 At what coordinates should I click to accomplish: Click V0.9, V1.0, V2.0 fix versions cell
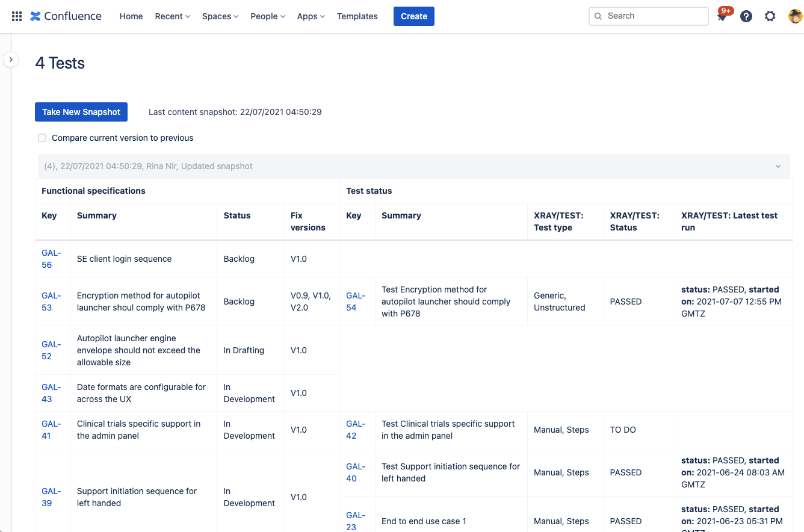click(x=311, y=302)
